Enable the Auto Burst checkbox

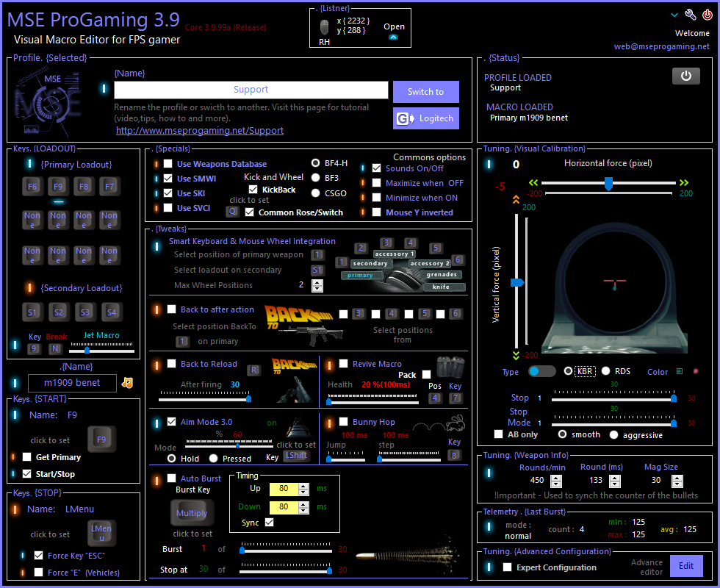171,478
